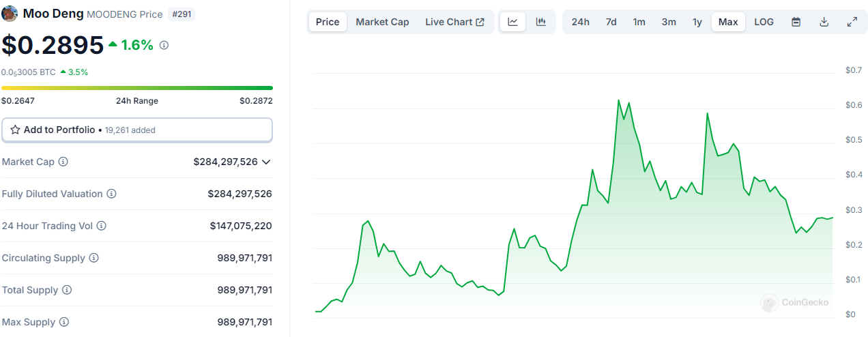The width and height of the screenshot is (868, 337).
Task: Switch to line chart view icon
Action: click(x=512, y=22)
